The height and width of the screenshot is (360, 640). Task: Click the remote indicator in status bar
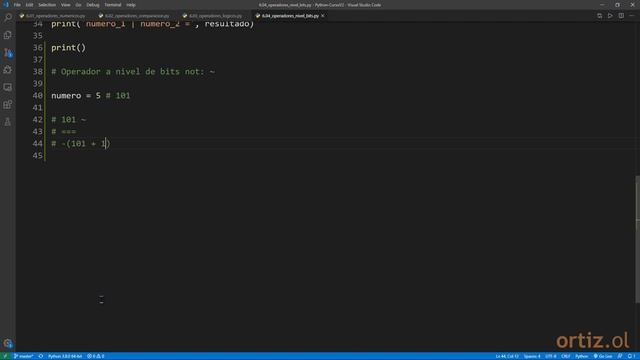click(x=5, y=356)
